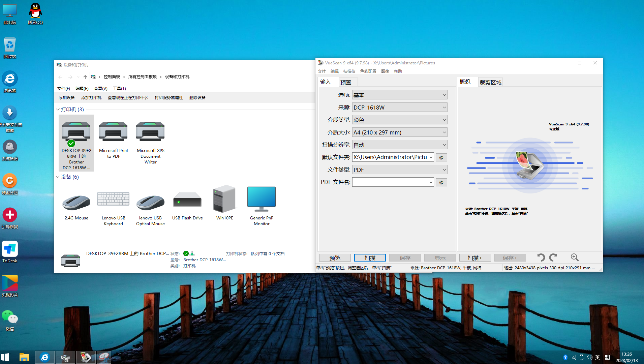
Task: Open the 引导修复 desktop icon
Action: click(x=10, y=218)
